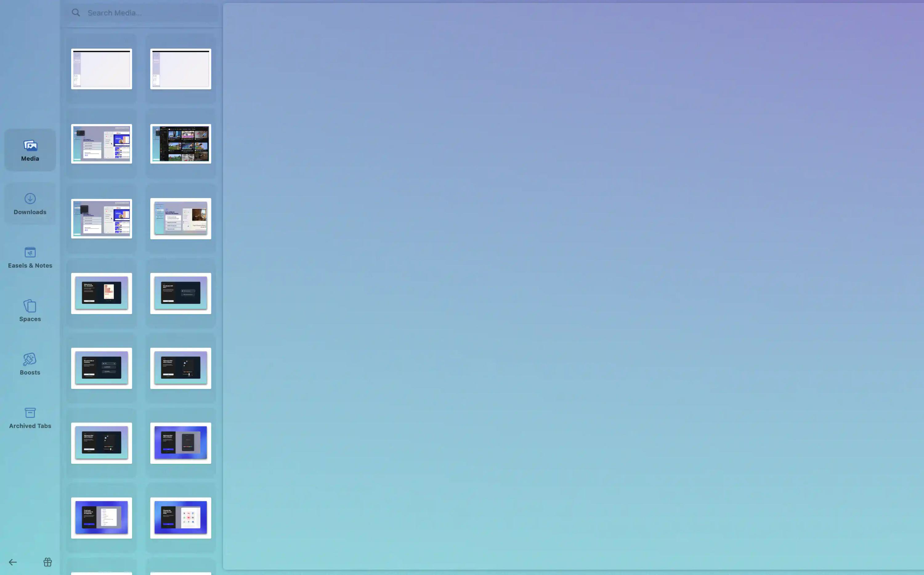Open the Downloads section
The height and width of the screenshot is (575, 924).
click(x=30, y=204)
